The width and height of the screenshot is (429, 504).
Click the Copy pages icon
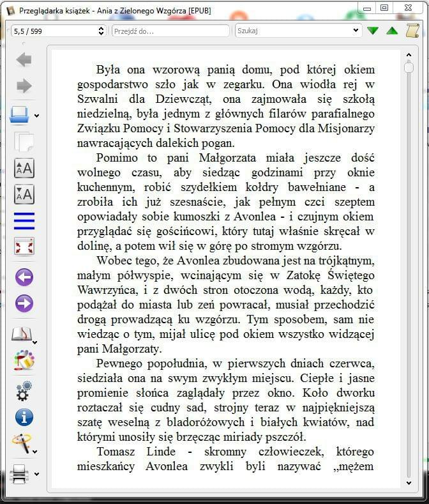[24, 142]
